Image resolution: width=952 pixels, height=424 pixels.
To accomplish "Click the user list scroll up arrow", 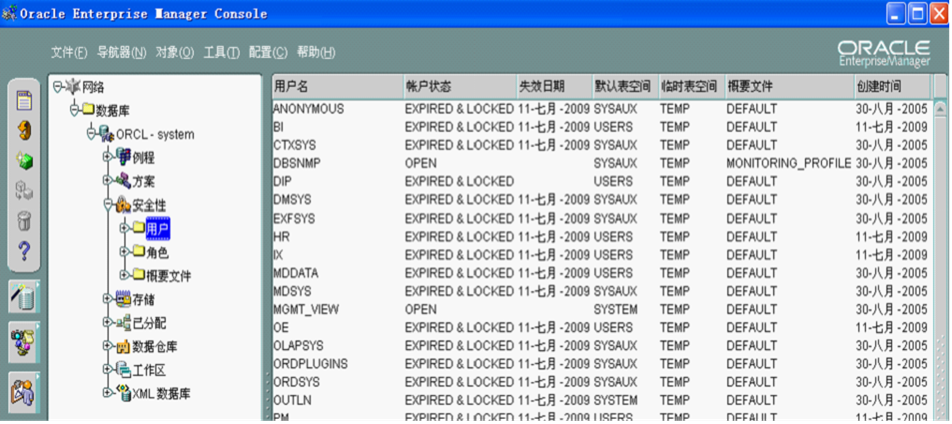I will point(940,109).
